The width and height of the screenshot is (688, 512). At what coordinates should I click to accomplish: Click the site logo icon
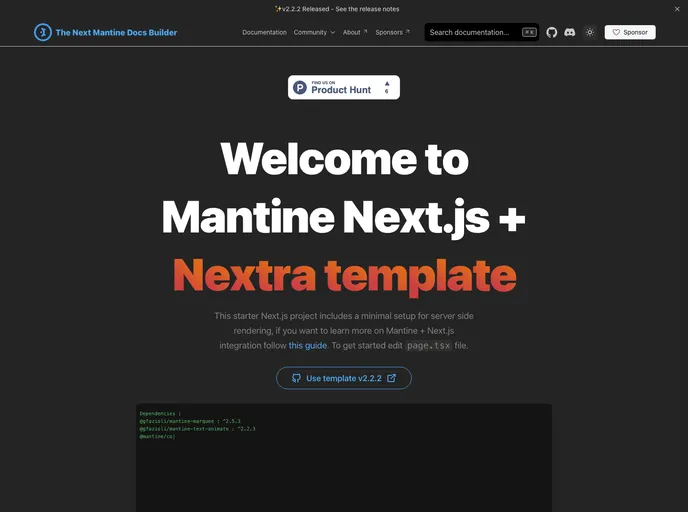(43, 32)
